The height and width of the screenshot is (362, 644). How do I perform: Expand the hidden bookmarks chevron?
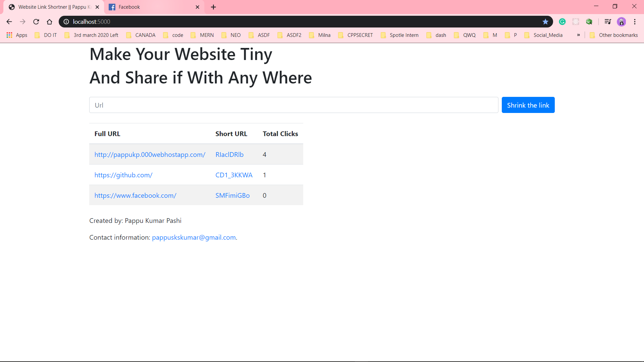pos(579,35)
